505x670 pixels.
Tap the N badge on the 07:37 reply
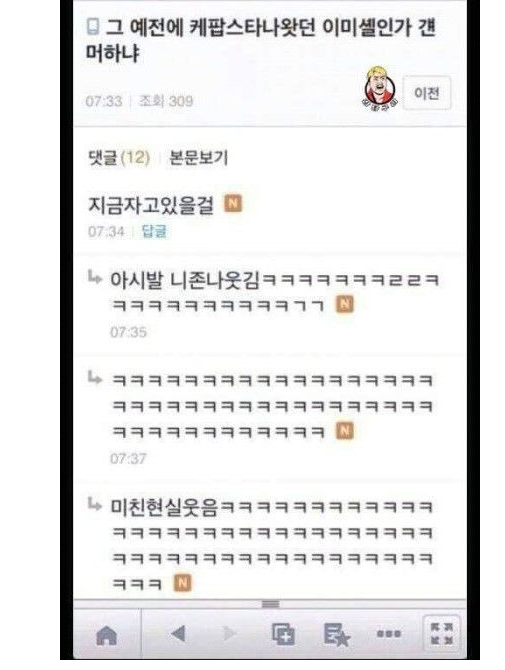click(x=345, y=431)
